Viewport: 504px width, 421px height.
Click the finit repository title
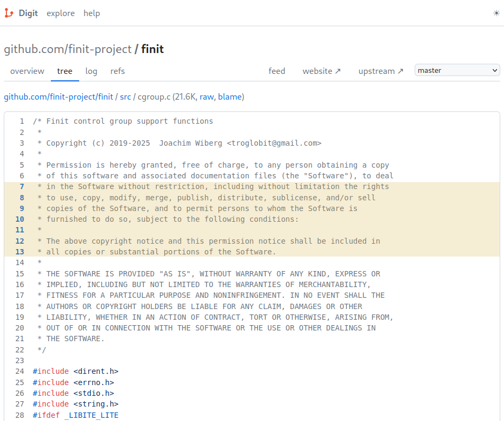click(152, 49)
